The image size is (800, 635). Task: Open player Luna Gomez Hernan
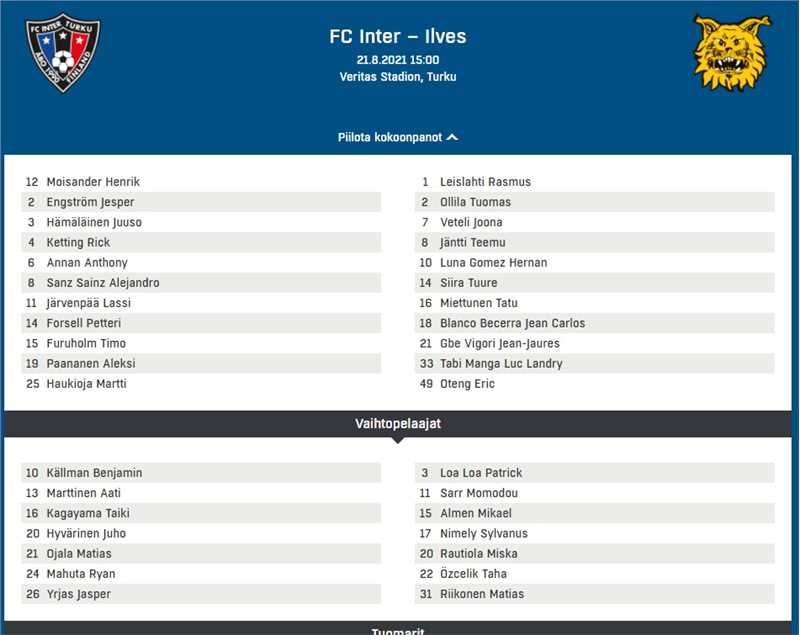point(493,263)
